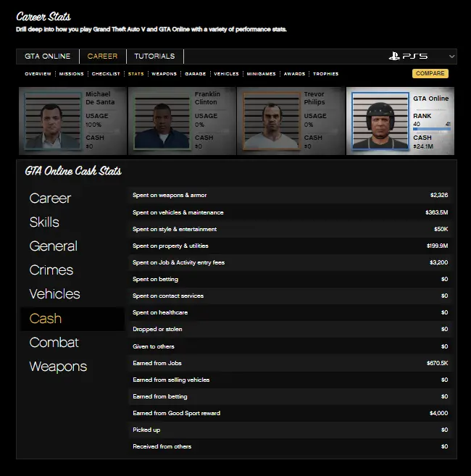The height and width of the screenshot is (476, 471).
Task: Click 'Spent on style & entertainment' row
Action: tap(291, 229)
